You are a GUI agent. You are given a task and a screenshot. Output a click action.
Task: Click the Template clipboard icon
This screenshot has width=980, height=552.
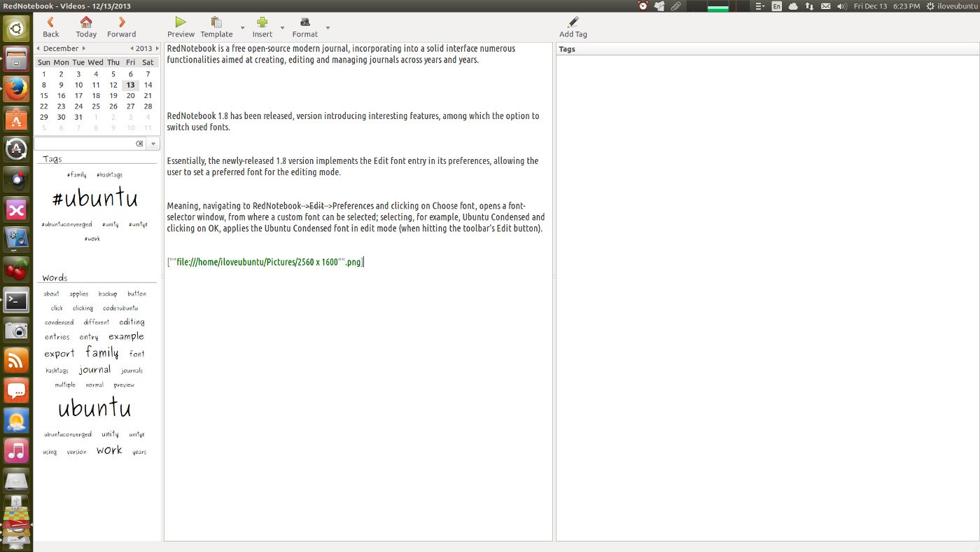click(x=216, y=22)
